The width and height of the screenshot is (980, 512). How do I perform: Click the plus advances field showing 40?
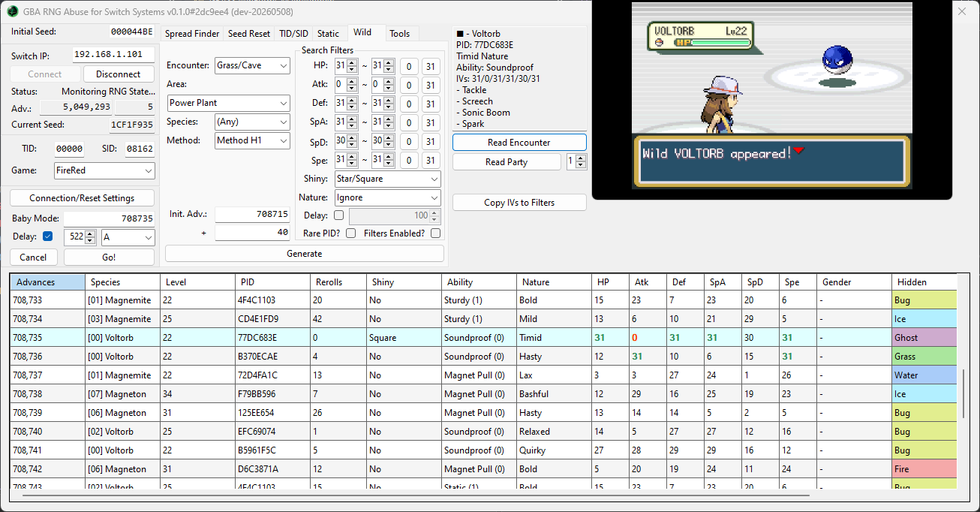coord(253,233)
